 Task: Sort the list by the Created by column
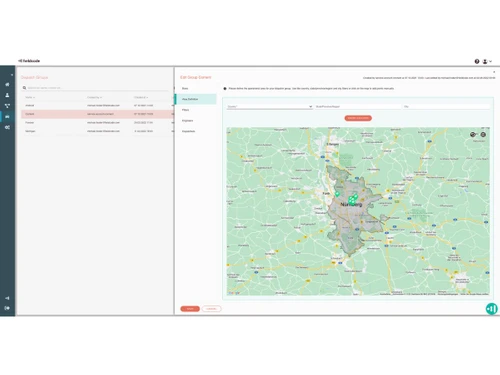click(x=94, y=97)
